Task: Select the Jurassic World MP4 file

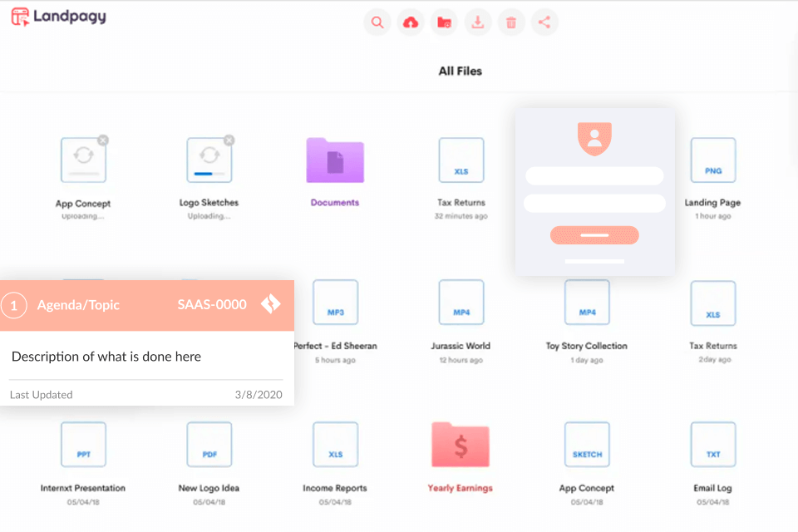Action: 461,302
